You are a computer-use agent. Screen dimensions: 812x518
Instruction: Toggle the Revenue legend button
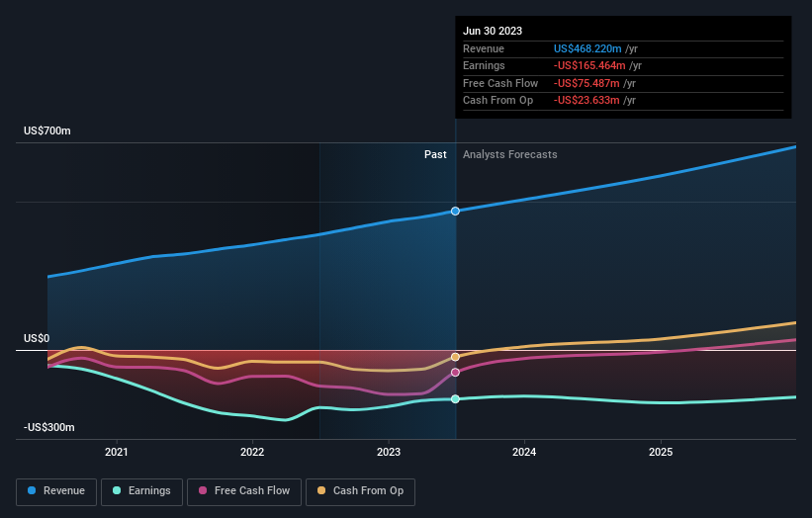pos(56,491)
